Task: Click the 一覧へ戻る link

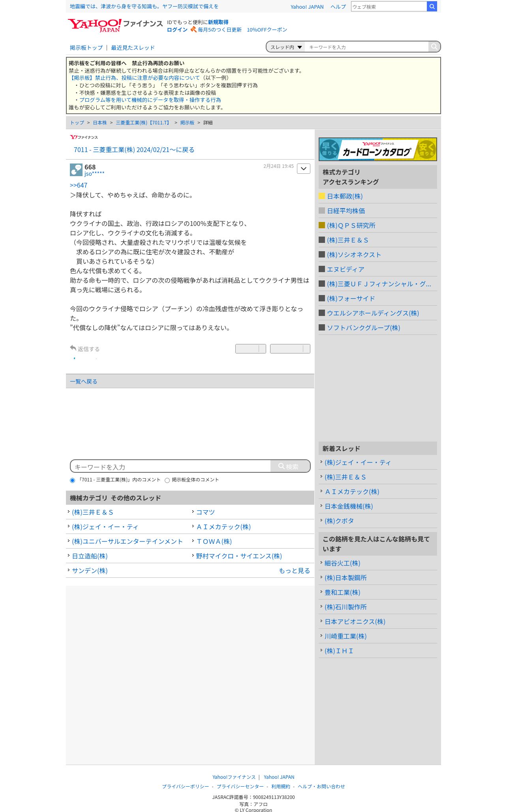Action: point(83,382)
